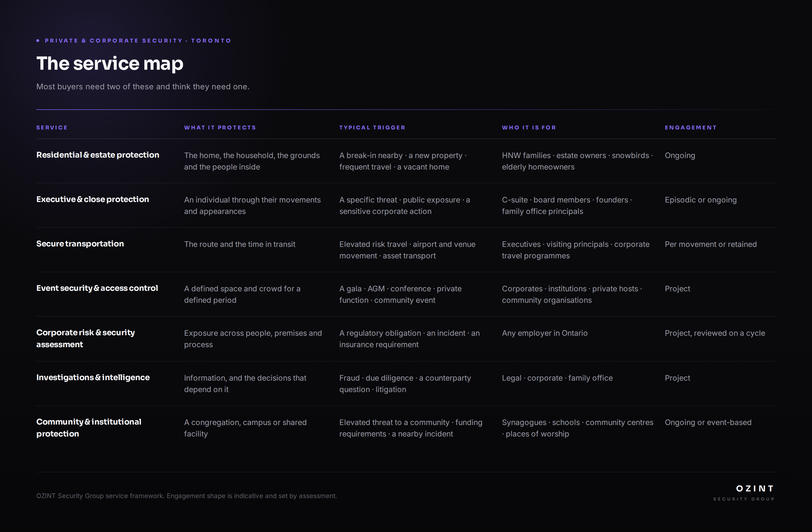Select 'Secure transportation' row title
The width and height of the screenshot is (812, 532).
[80, 244]
